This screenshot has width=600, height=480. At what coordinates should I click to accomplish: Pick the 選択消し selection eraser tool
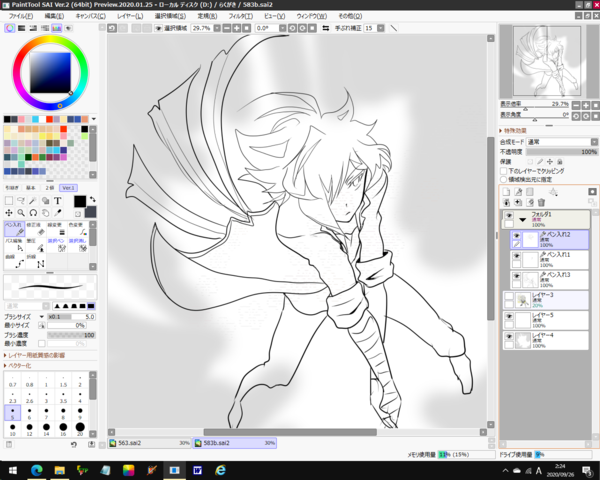(x=78, y=245)
